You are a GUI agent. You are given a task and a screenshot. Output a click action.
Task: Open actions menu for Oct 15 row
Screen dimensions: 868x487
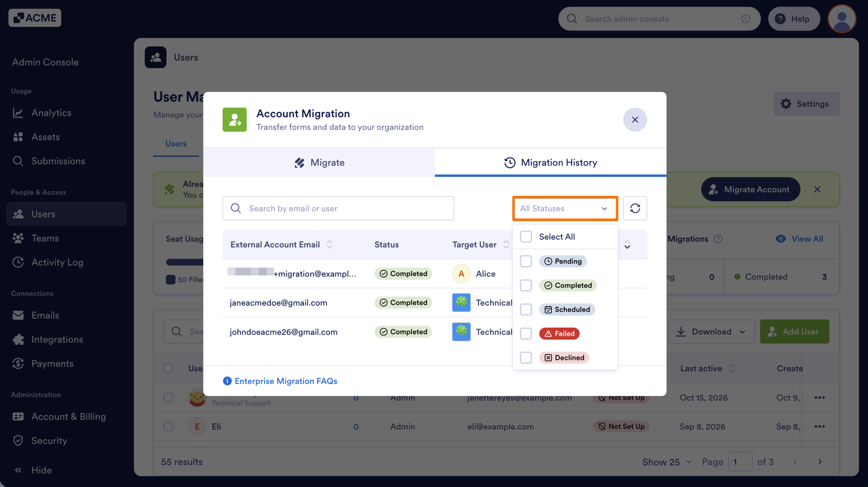point(820,398)
